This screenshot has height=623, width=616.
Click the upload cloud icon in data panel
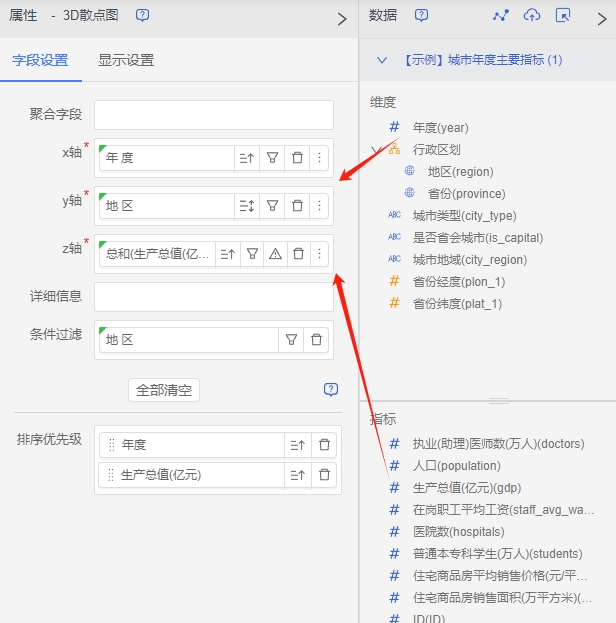532,16
